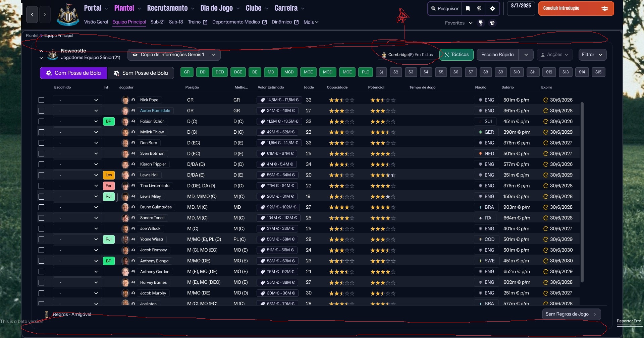
Task: Click the Concluir Introdução button
Action: click(576, 8)
